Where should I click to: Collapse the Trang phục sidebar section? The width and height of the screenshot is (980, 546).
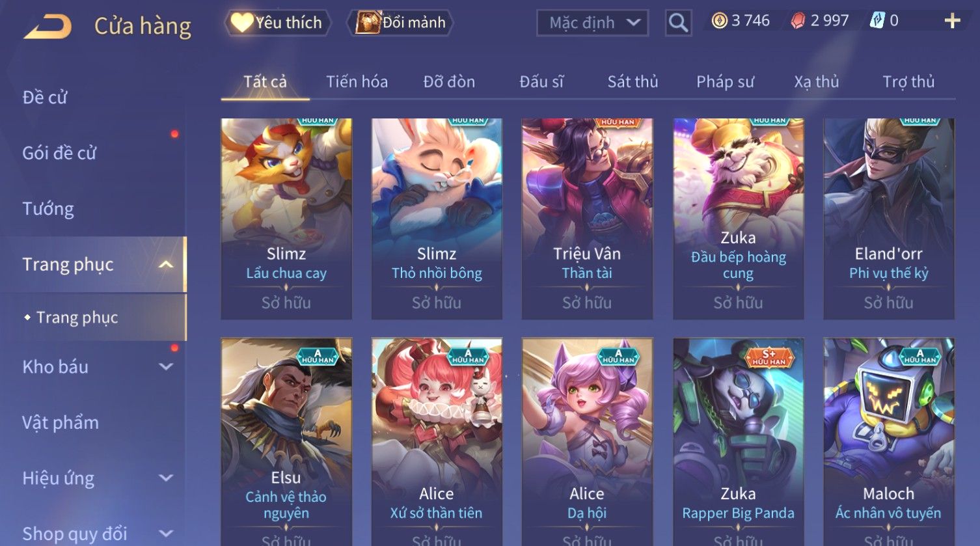coord(166,264)
